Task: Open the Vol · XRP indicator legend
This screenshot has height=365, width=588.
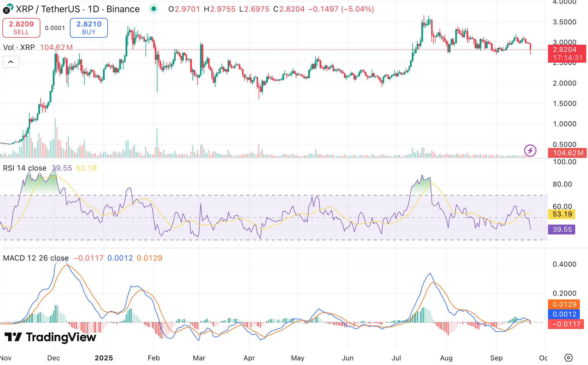Action: click(19, 47)
